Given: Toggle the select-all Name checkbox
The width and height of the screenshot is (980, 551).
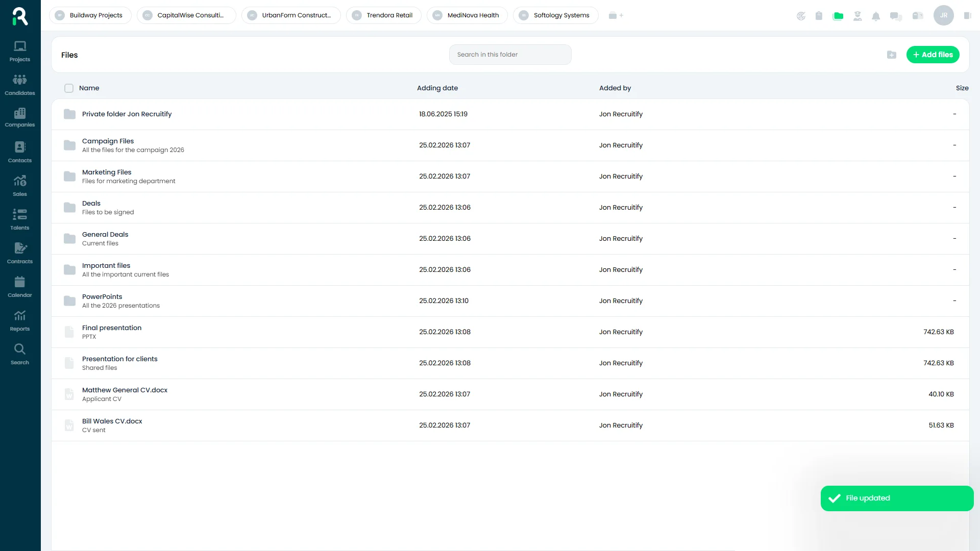Looking at the screenshot, I should pos(69,88).
